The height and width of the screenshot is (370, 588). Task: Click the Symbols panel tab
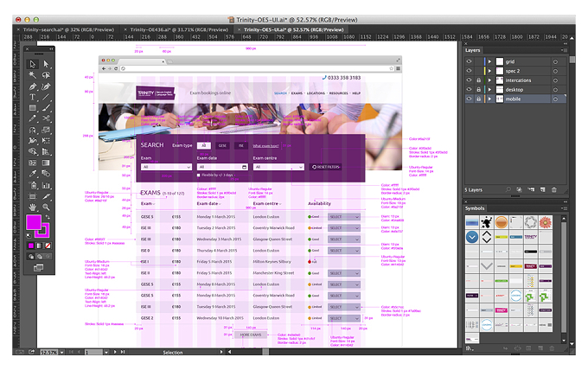pyautogui.click(x=475, y=208)
